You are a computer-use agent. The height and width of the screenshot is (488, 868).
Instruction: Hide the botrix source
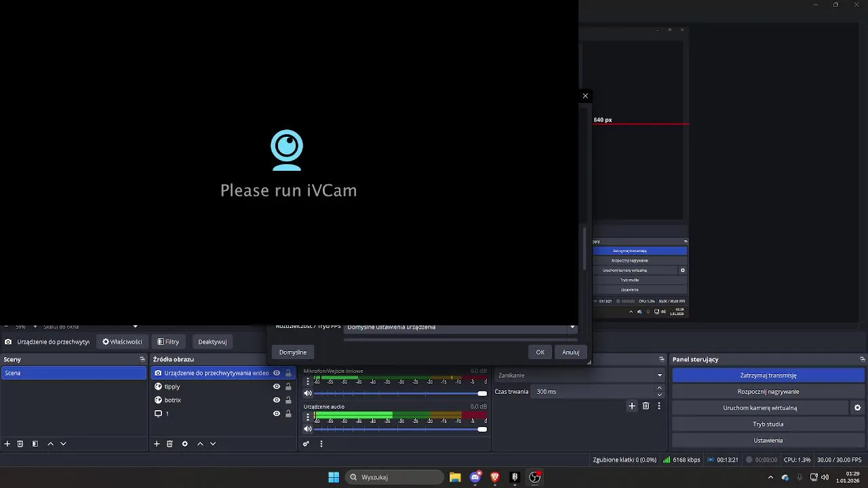click(x=277, y=400)
